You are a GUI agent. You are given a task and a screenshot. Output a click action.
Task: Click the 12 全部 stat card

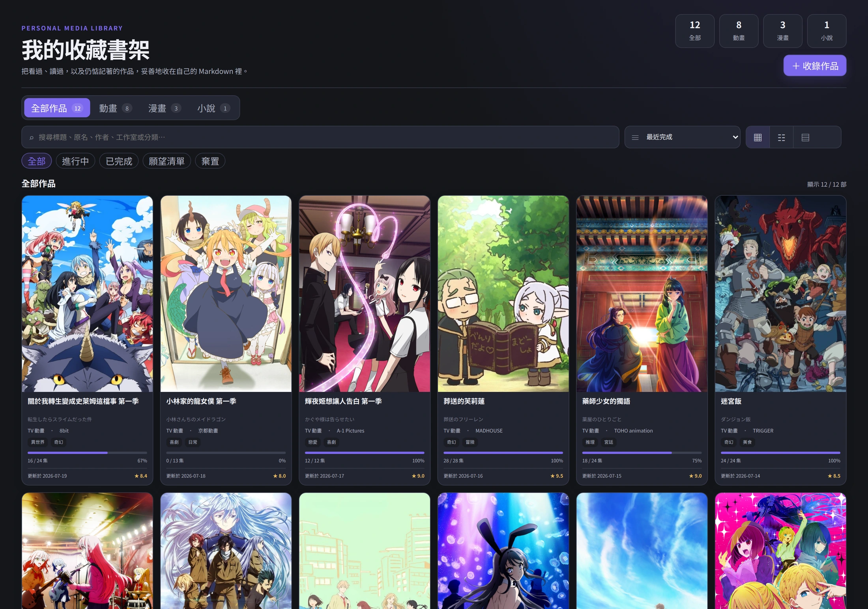click(x=695, y=31)
